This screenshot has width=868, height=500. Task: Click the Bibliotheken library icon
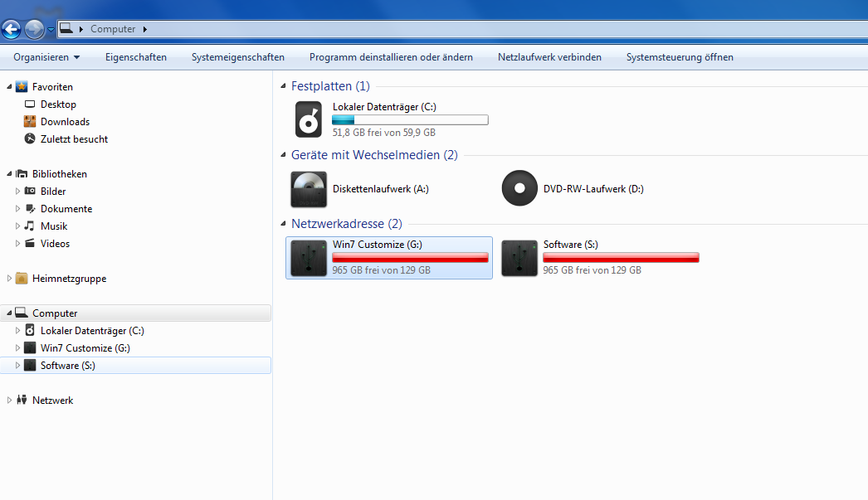click(x=22, y=173)
